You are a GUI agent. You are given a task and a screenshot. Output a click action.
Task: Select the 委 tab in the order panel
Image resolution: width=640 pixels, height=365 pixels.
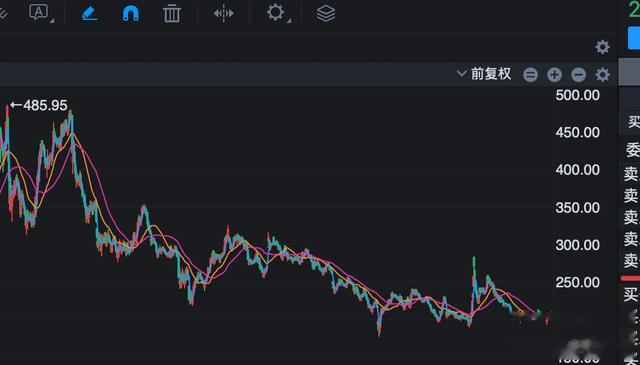click(x=633, y=150)
